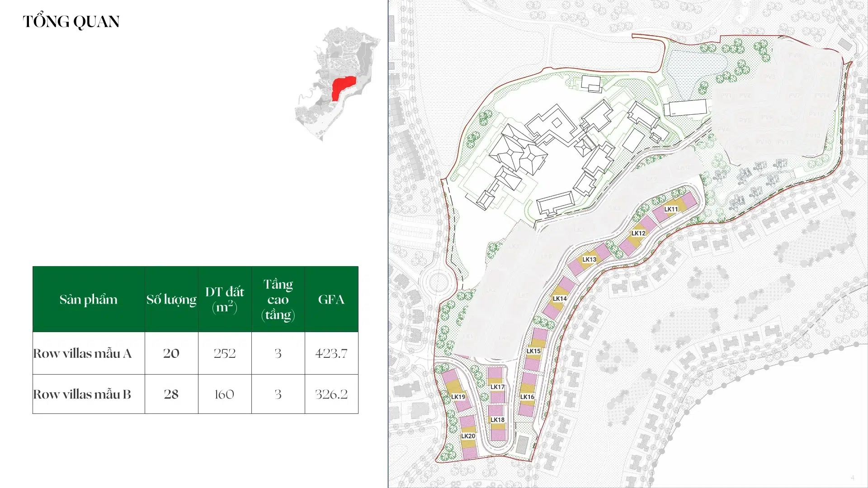The width and height of the screenshot is (868, 488).
Task: Select the Row villas mẫu B cell
Action: tap(82, 394)
